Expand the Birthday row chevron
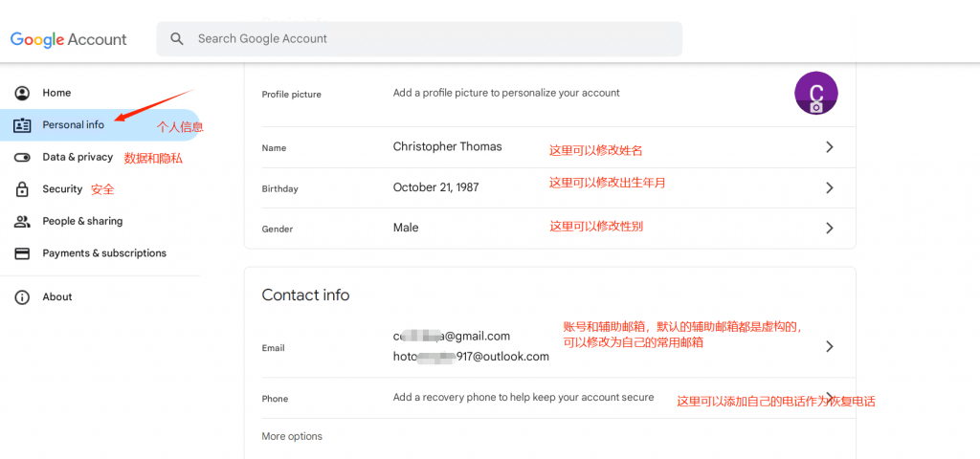The height and width of the screenshot is (459, 980). coord(830,188)
